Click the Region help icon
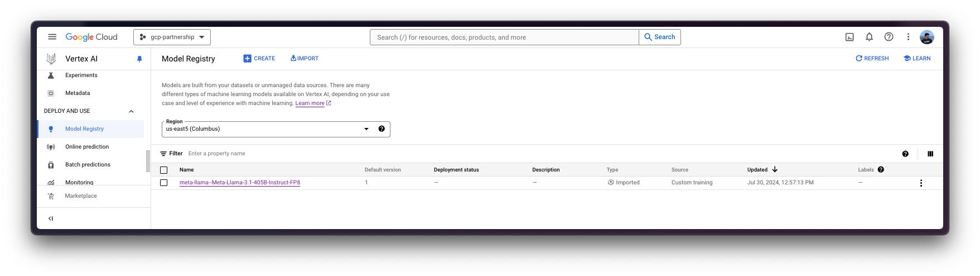The width and height of the screenshot is (980, 276). (x=382, y=129)
